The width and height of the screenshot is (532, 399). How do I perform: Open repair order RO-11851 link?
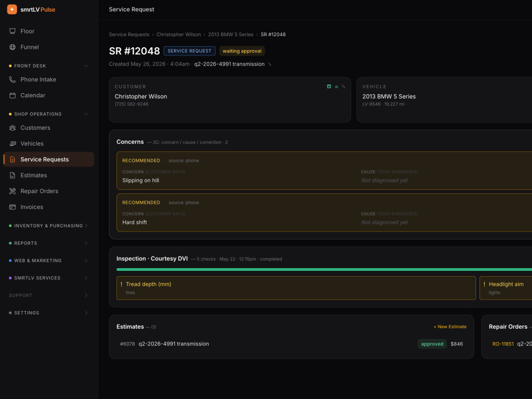point(503,344)
